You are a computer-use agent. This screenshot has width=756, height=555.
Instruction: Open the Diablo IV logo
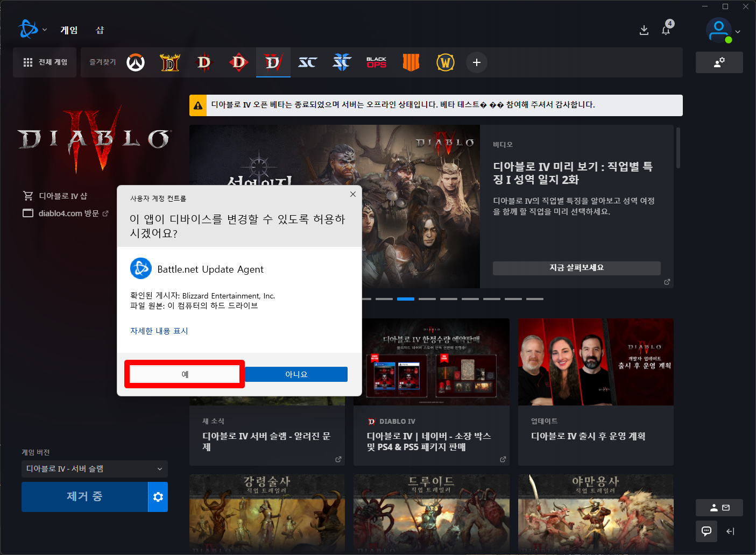tap(95, 139)
